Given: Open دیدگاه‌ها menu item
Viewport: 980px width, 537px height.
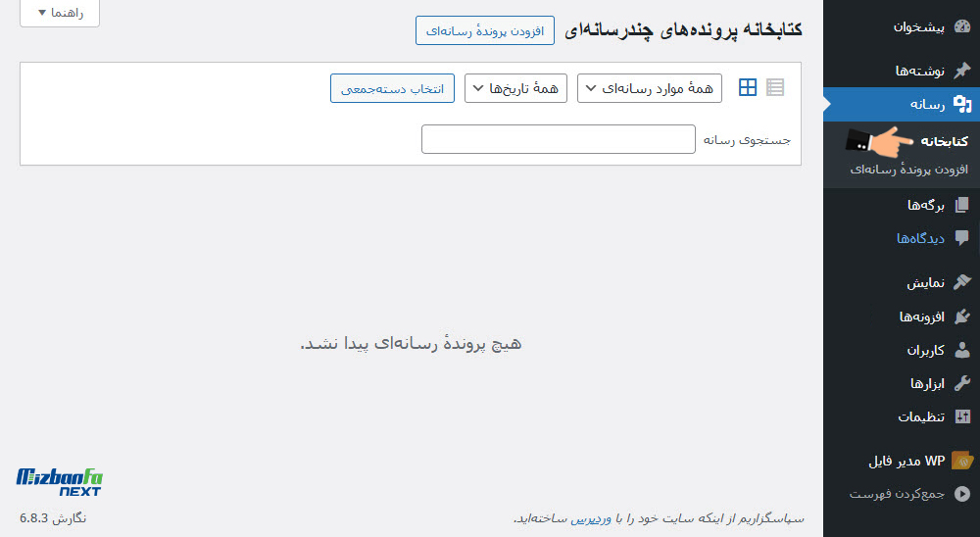Looking at the screenshot, I should [x=920, y=238].
